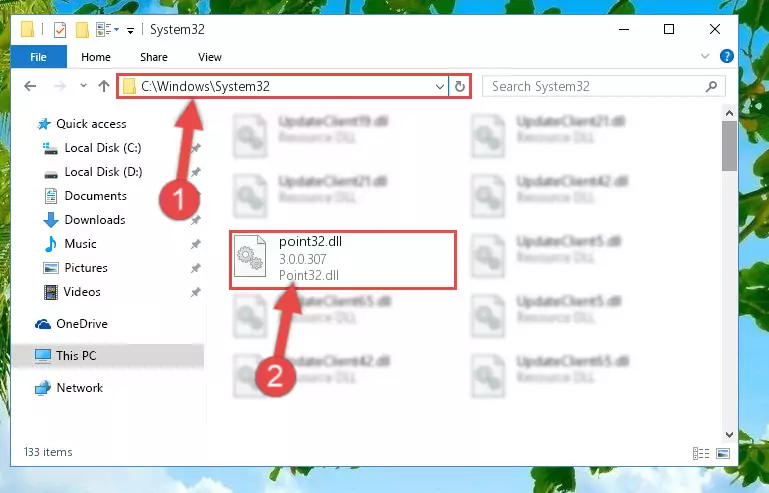This screenshot has height=493, width=769.
Task: Open Pictures in the sidebar
Action: 86,268
